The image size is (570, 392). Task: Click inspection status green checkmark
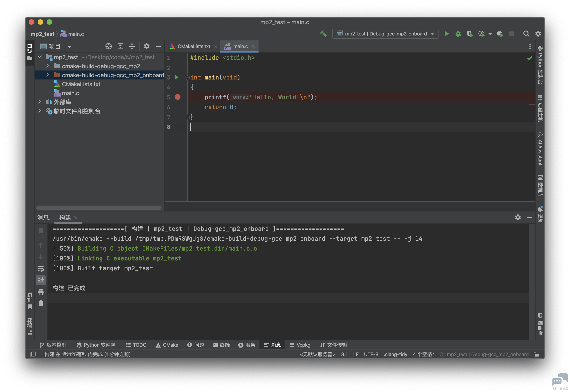pos(529,58)
